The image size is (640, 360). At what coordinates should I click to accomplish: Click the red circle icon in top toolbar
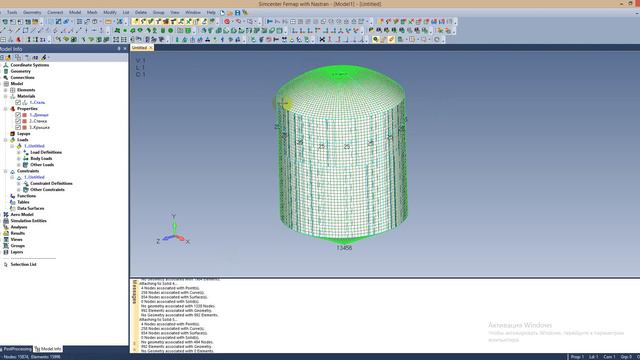click(227, 22)
